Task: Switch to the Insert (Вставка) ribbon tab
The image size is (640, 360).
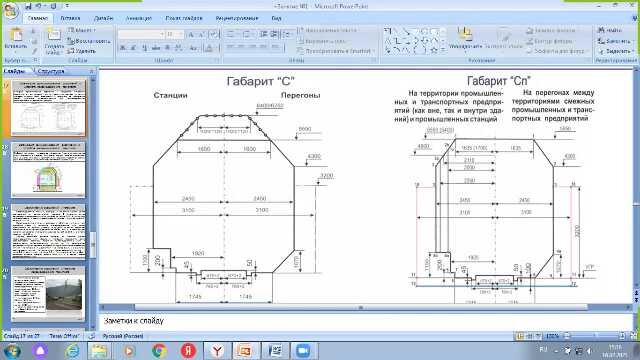Action: (70, 18)
